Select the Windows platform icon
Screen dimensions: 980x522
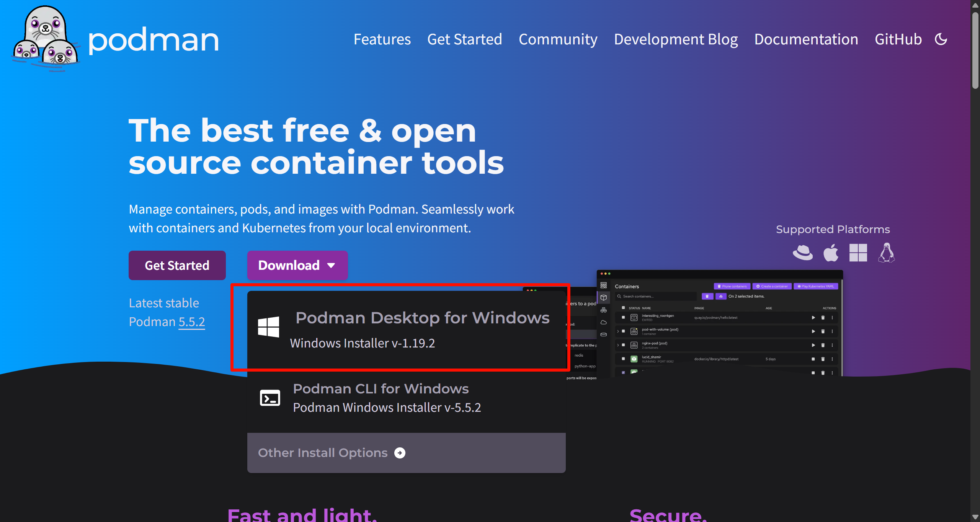pos(858,253)
